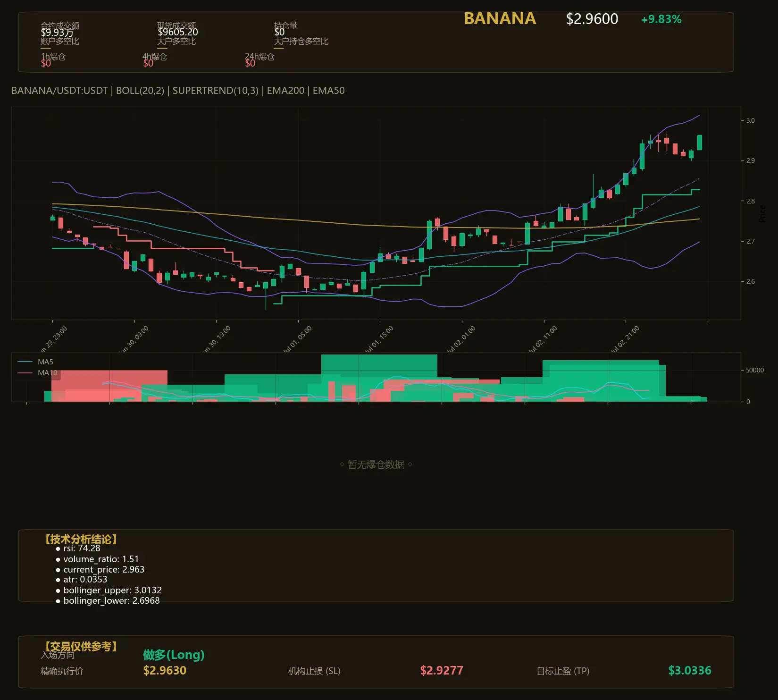This screenshot has height=700, width=778.
Task: Click the Jun 30, 19:00 time label
Action: 216,339
